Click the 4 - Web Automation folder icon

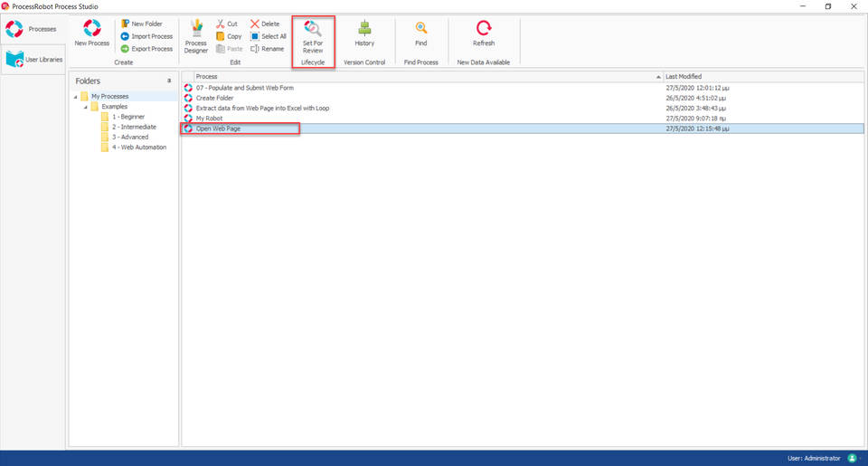(x=105, y=147)
